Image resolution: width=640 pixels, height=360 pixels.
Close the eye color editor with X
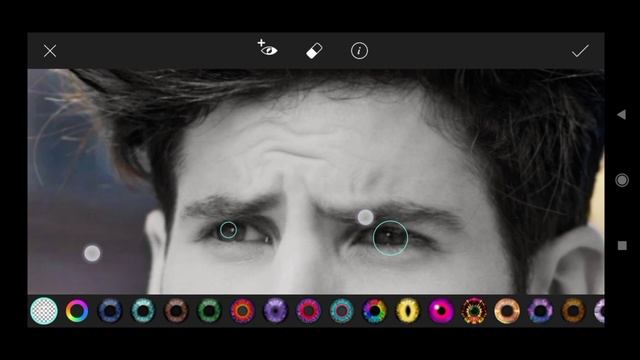[x=50, y=51]
